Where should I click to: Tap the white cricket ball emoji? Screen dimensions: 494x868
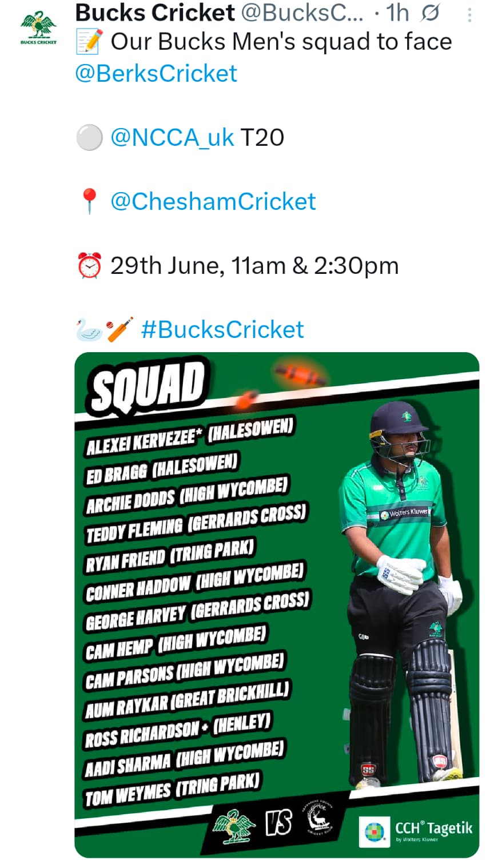click(89, 138)
